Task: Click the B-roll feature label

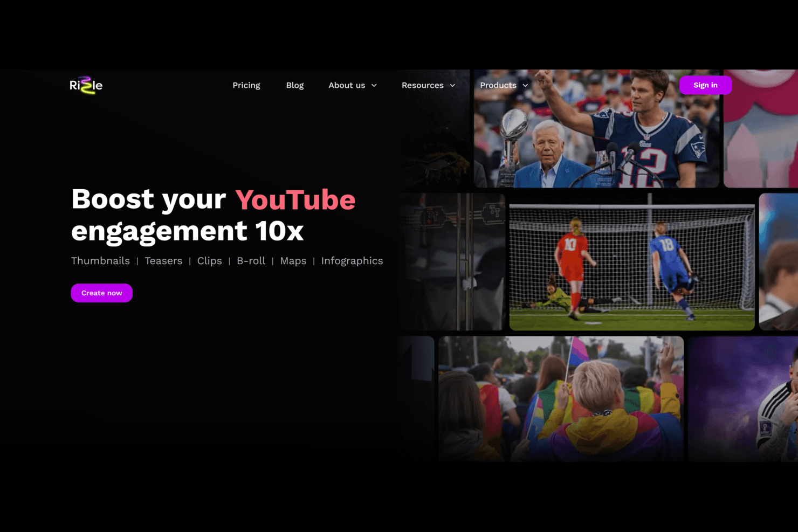Action: (251, 261)
